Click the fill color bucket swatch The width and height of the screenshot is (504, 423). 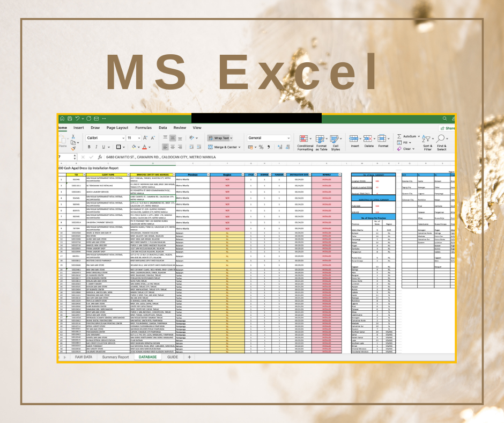coord(134,147)
